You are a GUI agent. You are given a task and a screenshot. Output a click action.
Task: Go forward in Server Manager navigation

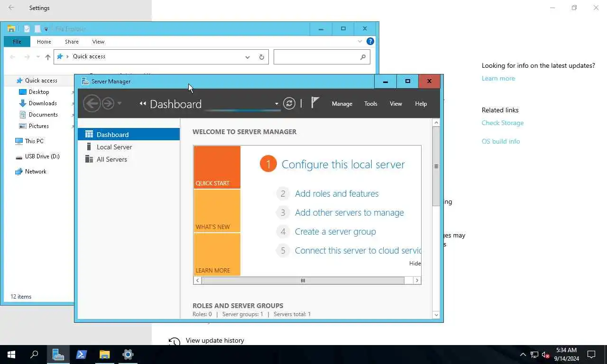click(x=108, y=103)
